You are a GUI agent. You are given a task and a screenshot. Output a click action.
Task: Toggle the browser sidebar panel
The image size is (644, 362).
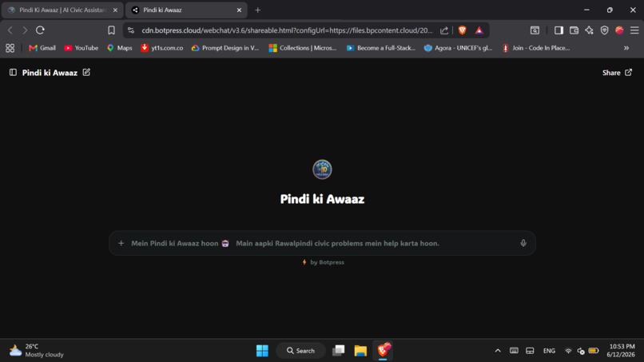tap(559, 30)
